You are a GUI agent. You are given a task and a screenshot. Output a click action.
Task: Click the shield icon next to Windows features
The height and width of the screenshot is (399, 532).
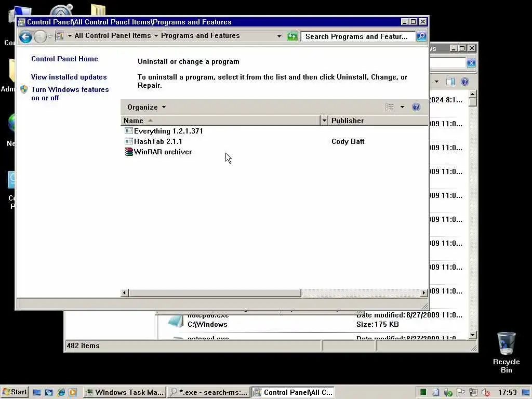24,89
